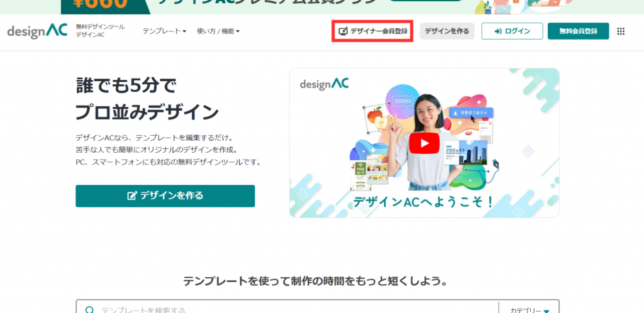The image size is (644, 313).
Task: Click the search magnifier icon
Action: click(89, 310)
